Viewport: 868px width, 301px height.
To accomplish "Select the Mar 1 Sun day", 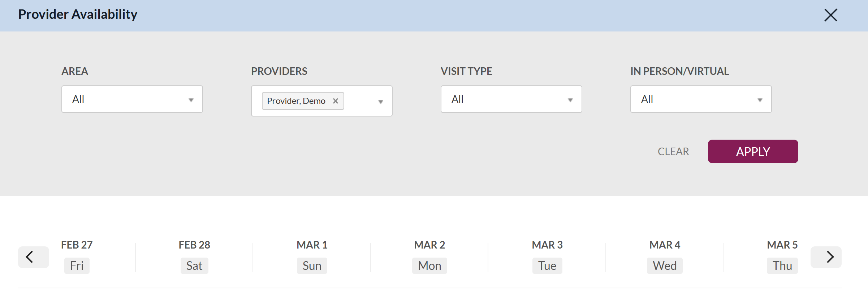I will pos(312,256).
